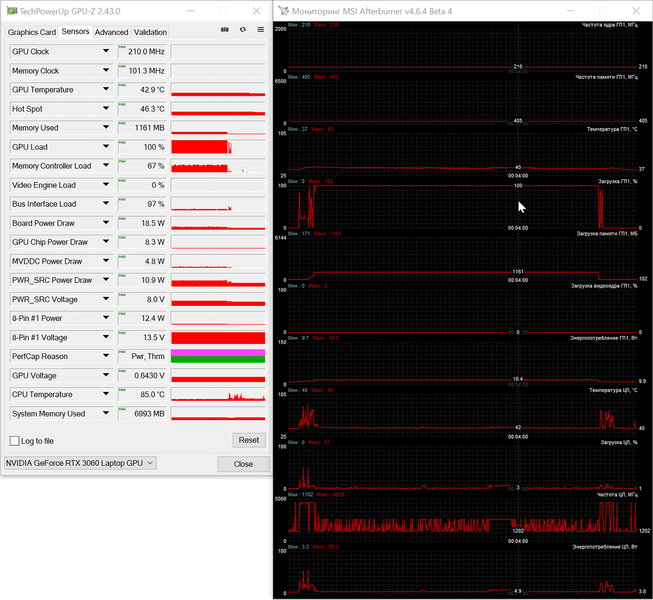Click the 6993 MB System Memory value
653x600 pixels.
(x=142, y=413)
